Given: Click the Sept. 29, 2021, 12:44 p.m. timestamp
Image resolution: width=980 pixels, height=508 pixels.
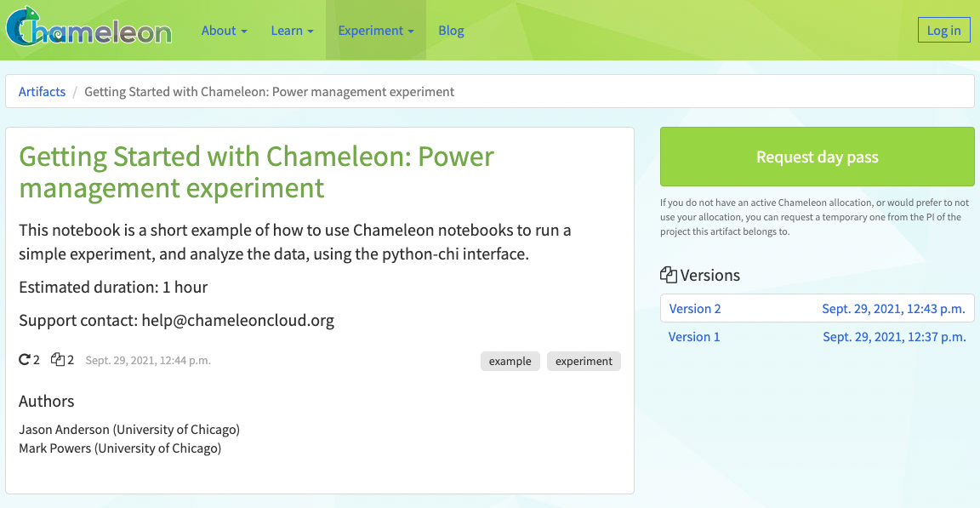Looking at the screenshot, I should click(x=148, y=361).
